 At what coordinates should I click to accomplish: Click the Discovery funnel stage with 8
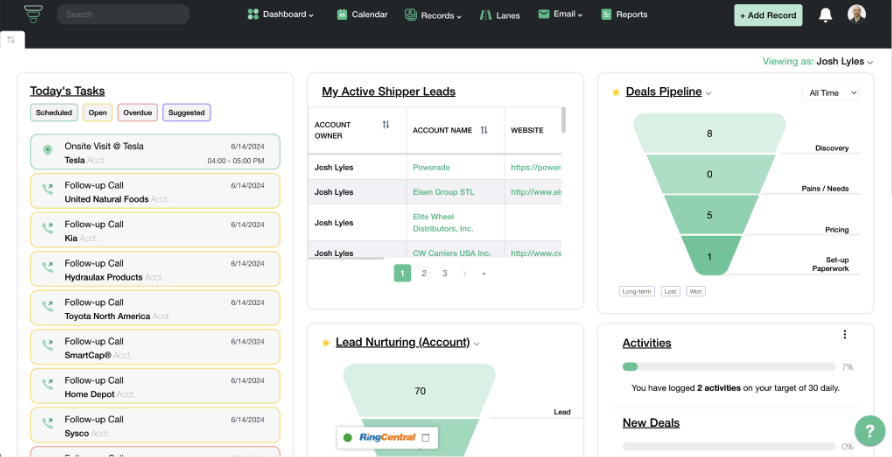(709, 133)
